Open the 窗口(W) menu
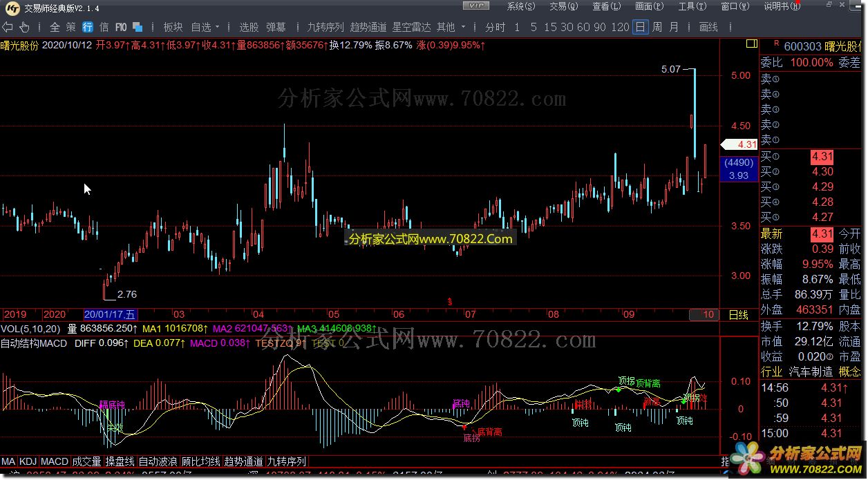 pyautogui.click(x=735, y=6)
